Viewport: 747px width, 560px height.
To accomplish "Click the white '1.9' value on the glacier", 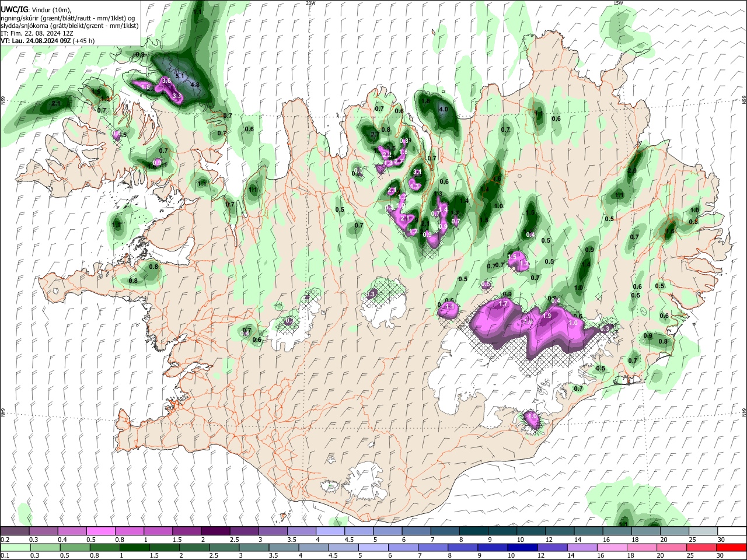I will point(547,316).
